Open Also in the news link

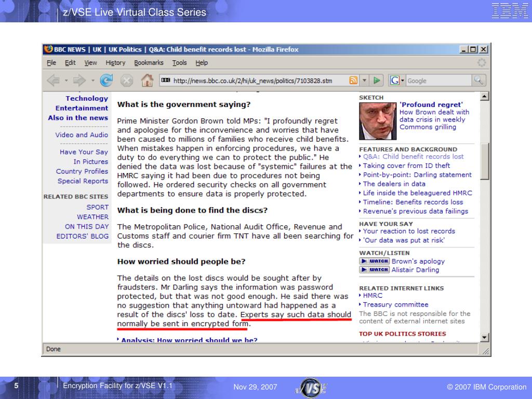pyautogui.click(x=78, y=118)
